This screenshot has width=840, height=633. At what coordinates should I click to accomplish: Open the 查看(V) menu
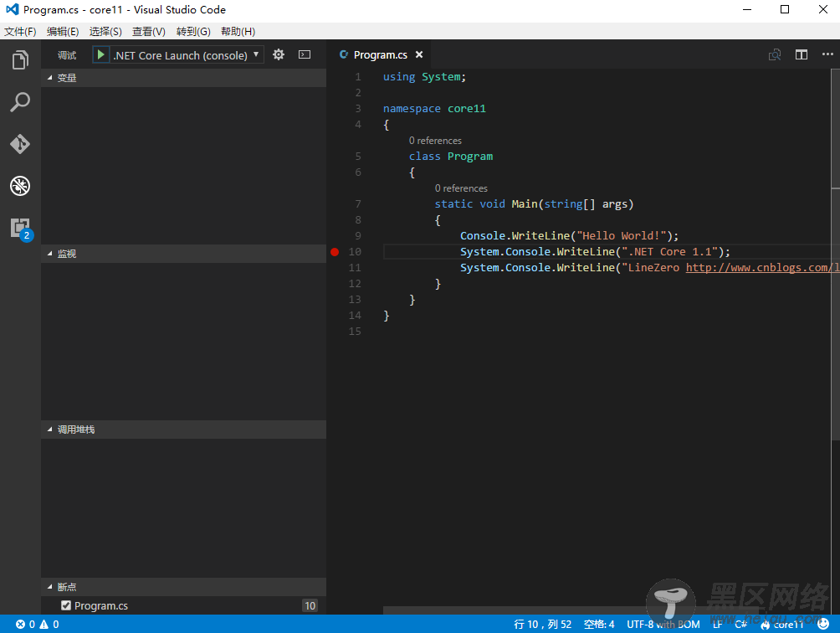point(148,32)
